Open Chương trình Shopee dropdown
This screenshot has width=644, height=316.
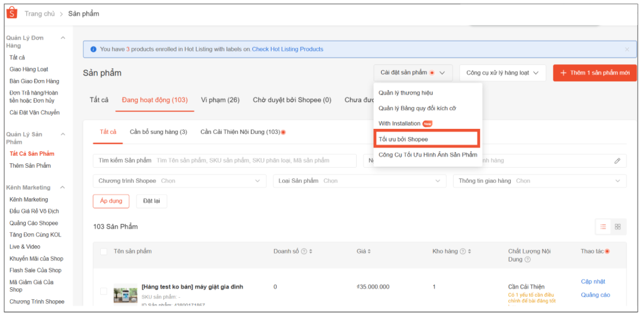coord(179,181)
